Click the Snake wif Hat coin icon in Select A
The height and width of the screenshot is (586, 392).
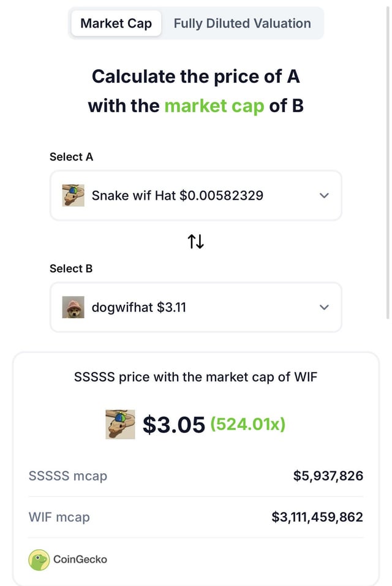tap(73, 196)
